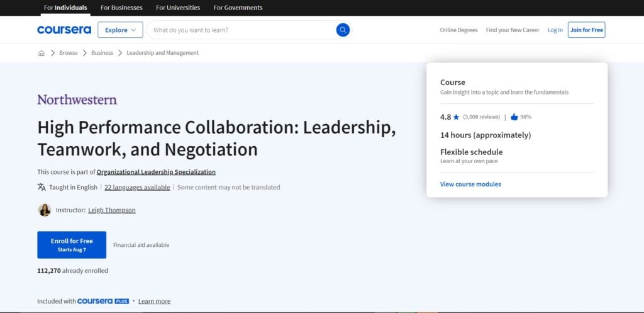Image resolution: width=644 pixels, height=313 pixels.
Task: Switch to the For Businesses tab
Action: (x=121, y=8)
